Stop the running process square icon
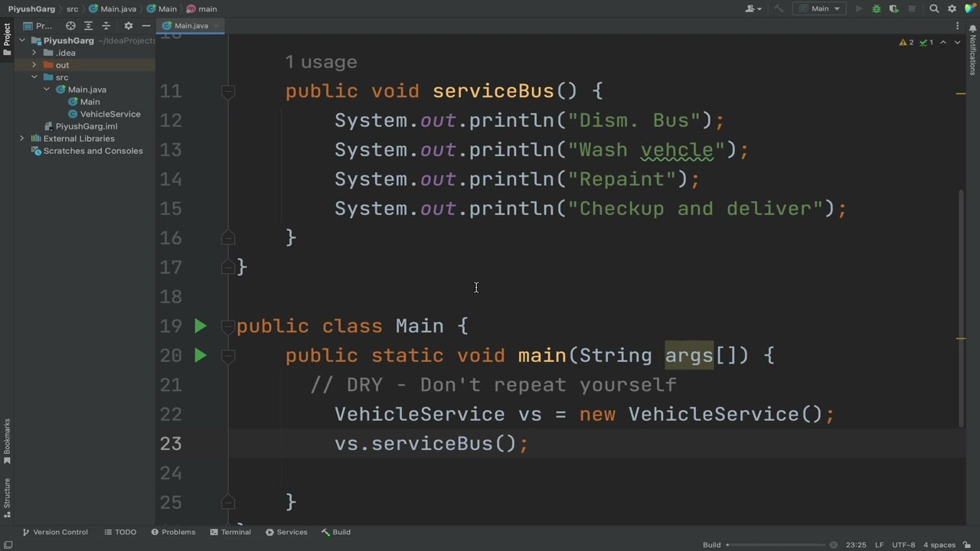The height and width of the screenshot is (551, 980). pos(911,9)
